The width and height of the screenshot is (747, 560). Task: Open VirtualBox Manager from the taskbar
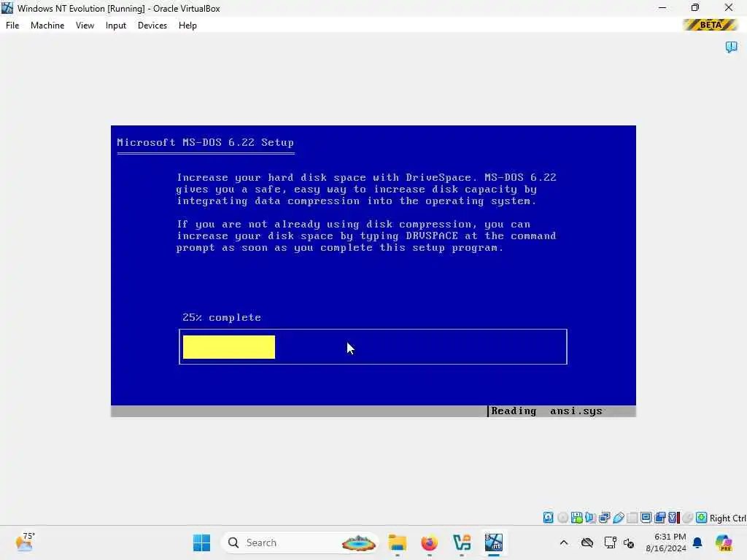pos(462,542)
